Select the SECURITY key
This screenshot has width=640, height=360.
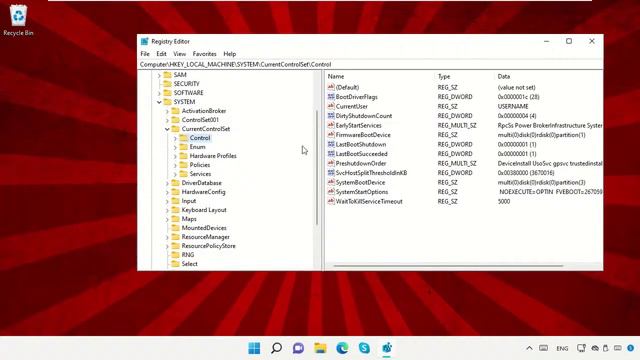pyautogui.click(x=187, y=84)
